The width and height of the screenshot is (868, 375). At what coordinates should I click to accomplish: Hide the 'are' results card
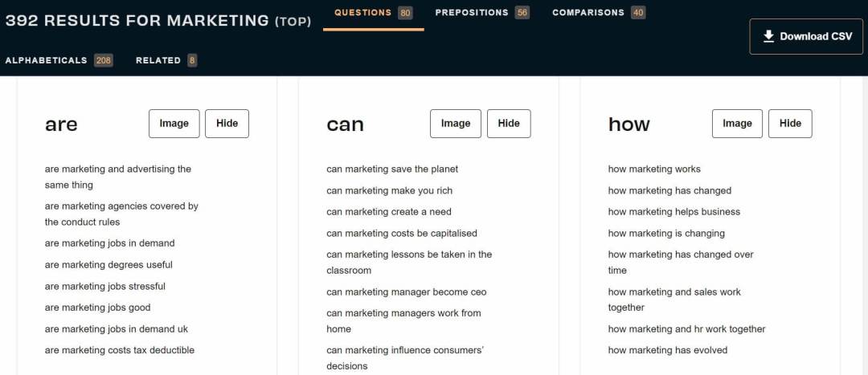coord(227,124)
